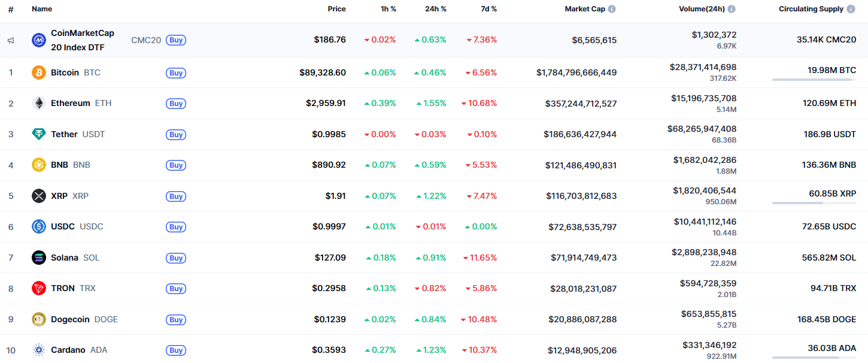Click the Ethereum ETH logo icon
The image size is (868, 363).
tap(38, 102)
